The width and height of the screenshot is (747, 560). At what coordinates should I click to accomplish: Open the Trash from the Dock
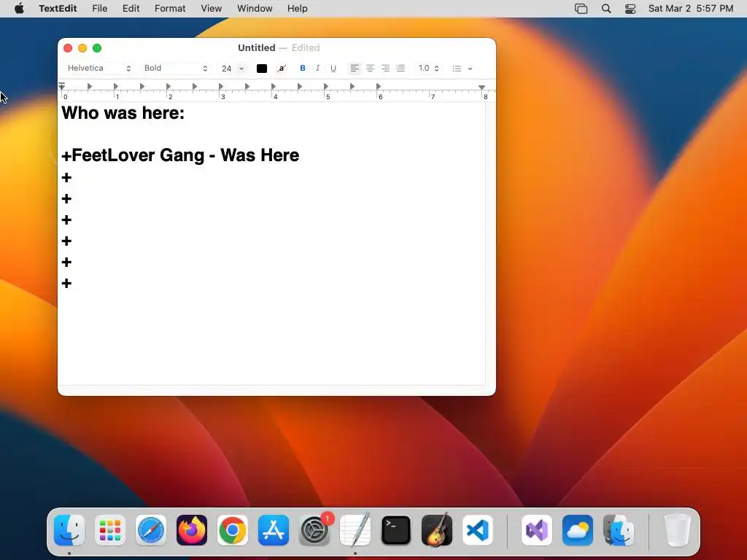tap(678, 530)
